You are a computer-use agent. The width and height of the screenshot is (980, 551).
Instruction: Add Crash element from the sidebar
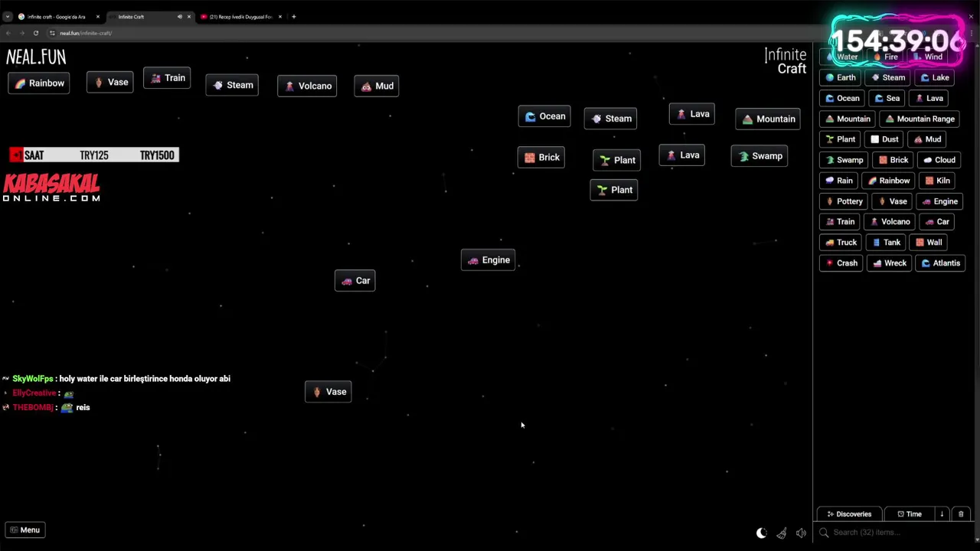click(x=841, y=263)
